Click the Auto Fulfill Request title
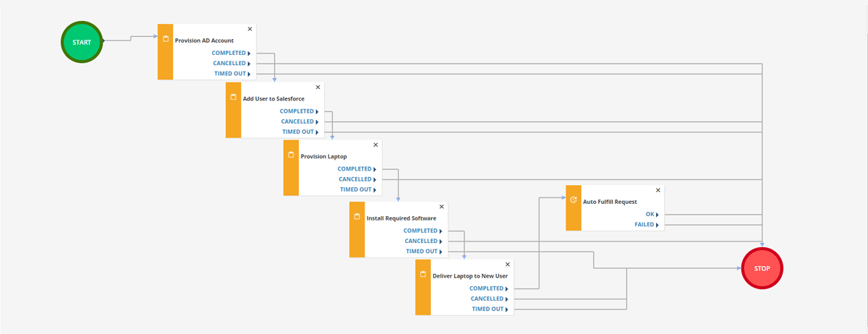The image size is (868, 334). [610, 202]
